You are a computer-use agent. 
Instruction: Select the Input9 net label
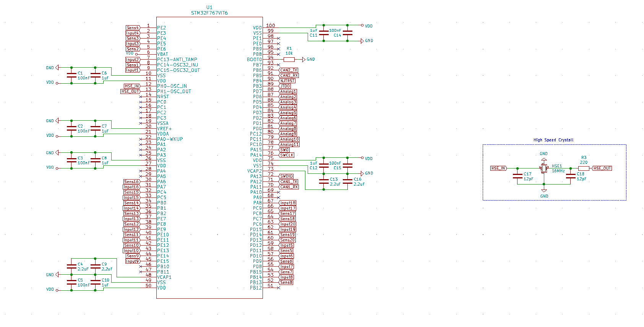pyautogui.click(x=133, y=261)
